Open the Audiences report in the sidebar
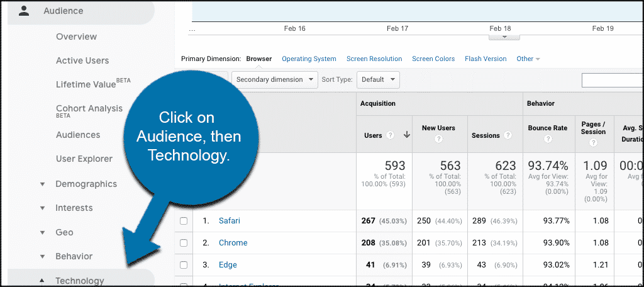The height and width of the screenshot is (287, 644). point(78,135)
